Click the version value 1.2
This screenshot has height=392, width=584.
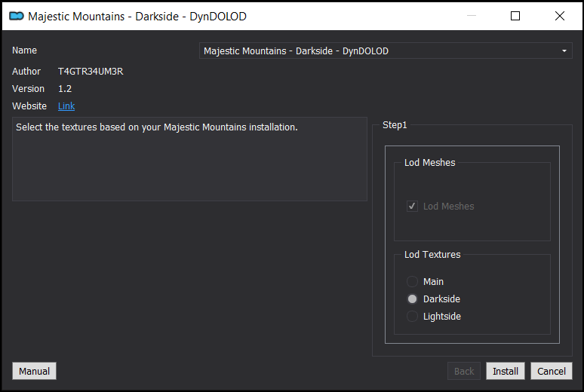pos(65,89)
